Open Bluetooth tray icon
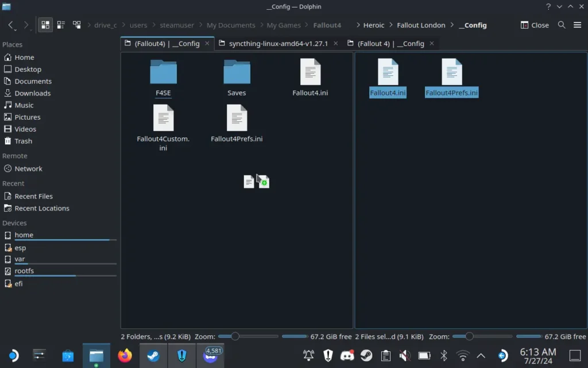This screenshot has height=368, width=588. point(444,355)
